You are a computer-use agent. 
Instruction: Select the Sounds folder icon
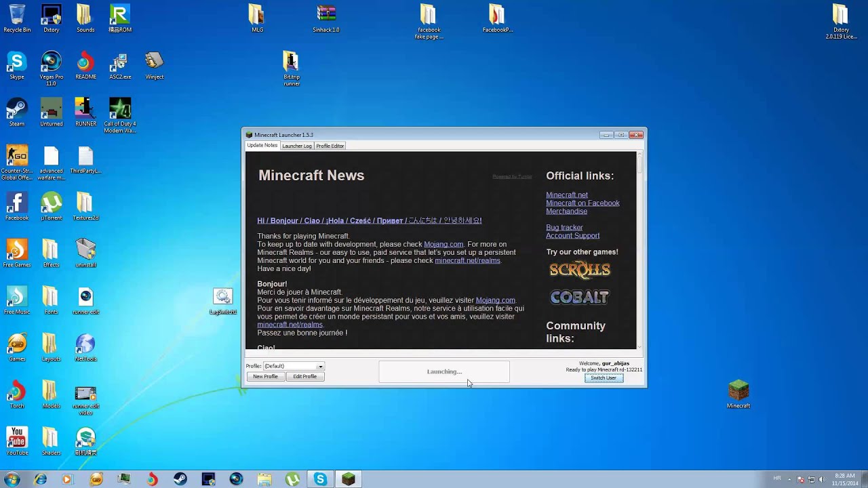click(85, 18)
